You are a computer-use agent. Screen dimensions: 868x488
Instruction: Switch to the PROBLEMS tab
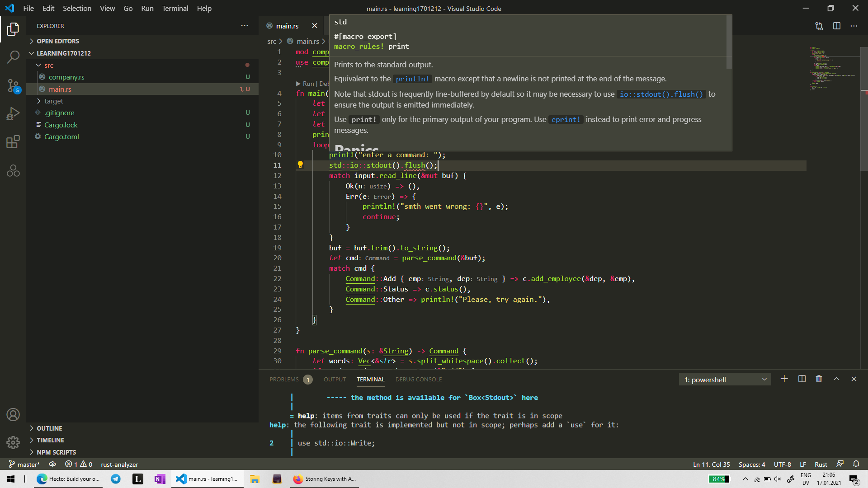[291, 380]
